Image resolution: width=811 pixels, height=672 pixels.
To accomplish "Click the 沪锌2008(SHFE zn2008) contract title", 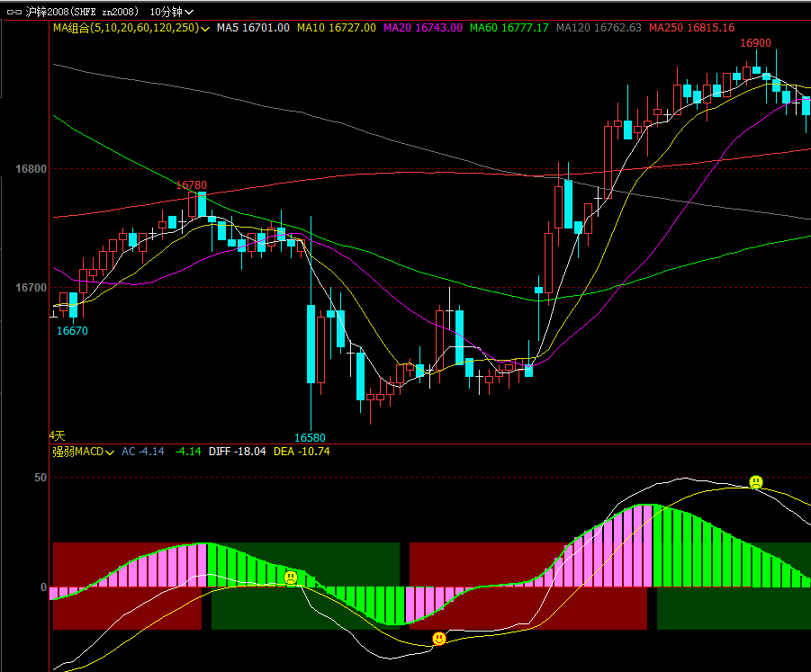I will pyautogui.click(x=82, y=12).
